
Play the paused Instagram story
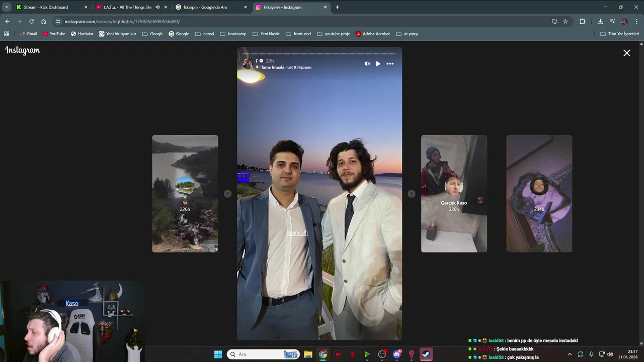[x=378, y=64]
